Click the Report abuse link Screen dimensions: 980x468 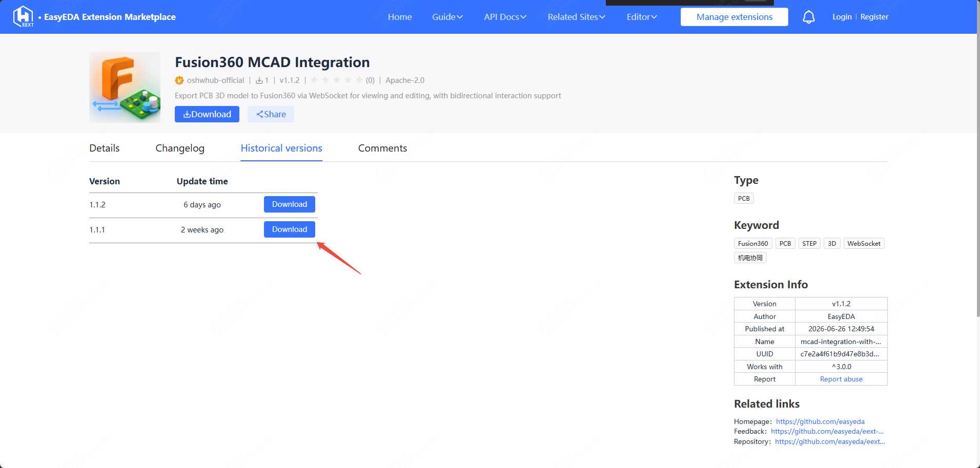[x=841, y=379]
